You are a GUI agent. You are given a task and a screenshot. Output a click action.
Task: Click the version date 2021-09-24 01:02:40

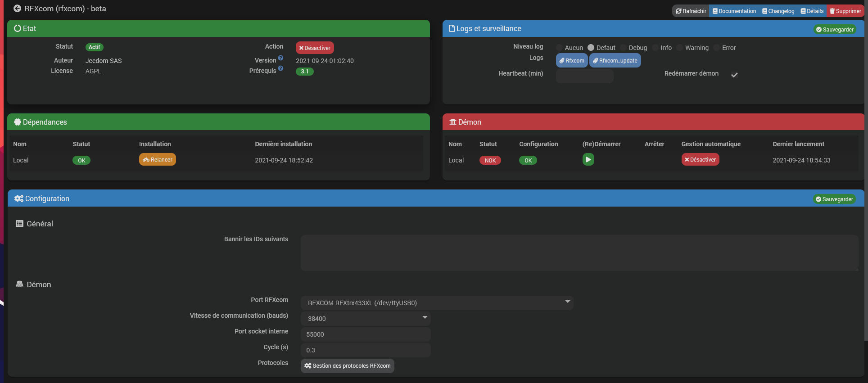click(x=325, y=61)
